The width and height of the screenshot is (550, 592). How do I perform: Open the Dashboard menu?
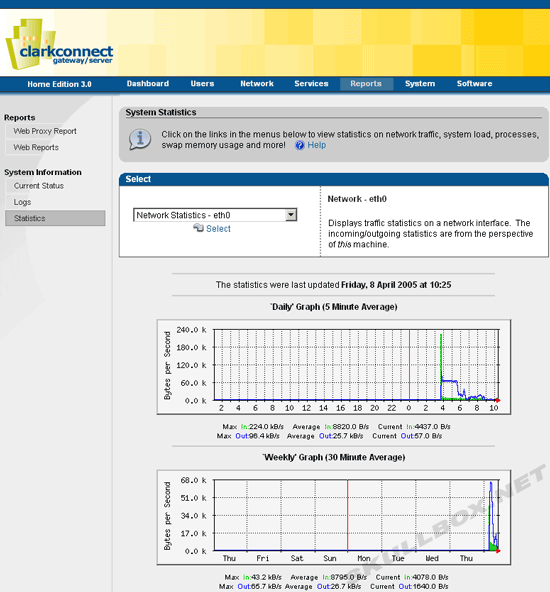148,84
